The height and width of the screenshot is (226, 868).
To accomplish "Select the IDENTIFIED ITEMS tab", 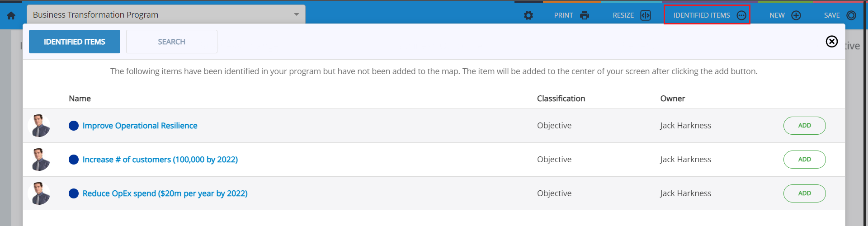I will [x=75, y=42].
